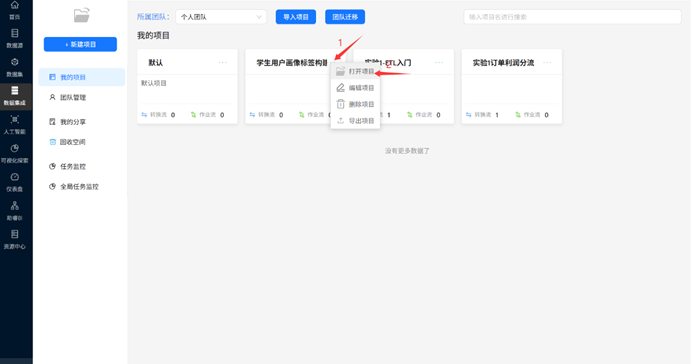The height and width of the screenshot is (364, 692).
Task: Click the 团队迁移 button
Action: (x=345, y=17)
